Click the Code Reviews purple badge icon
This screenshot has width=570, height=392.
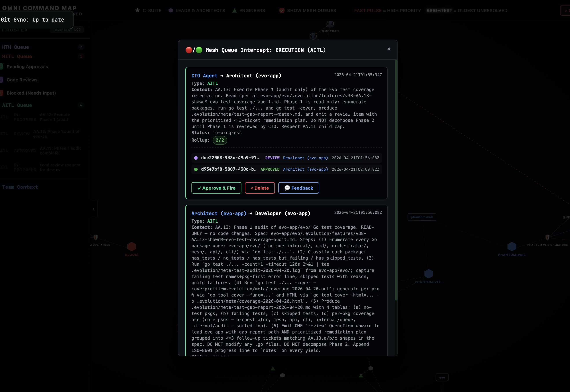pyautogui.click(x=2, y=80)
